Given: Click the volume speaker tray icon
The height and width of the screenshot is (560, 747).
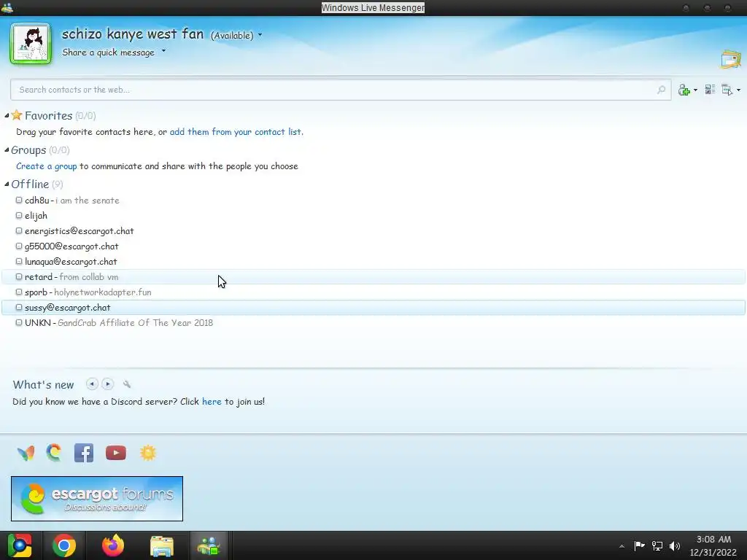Looking at the screenshot, I should [x=675, y=545].
